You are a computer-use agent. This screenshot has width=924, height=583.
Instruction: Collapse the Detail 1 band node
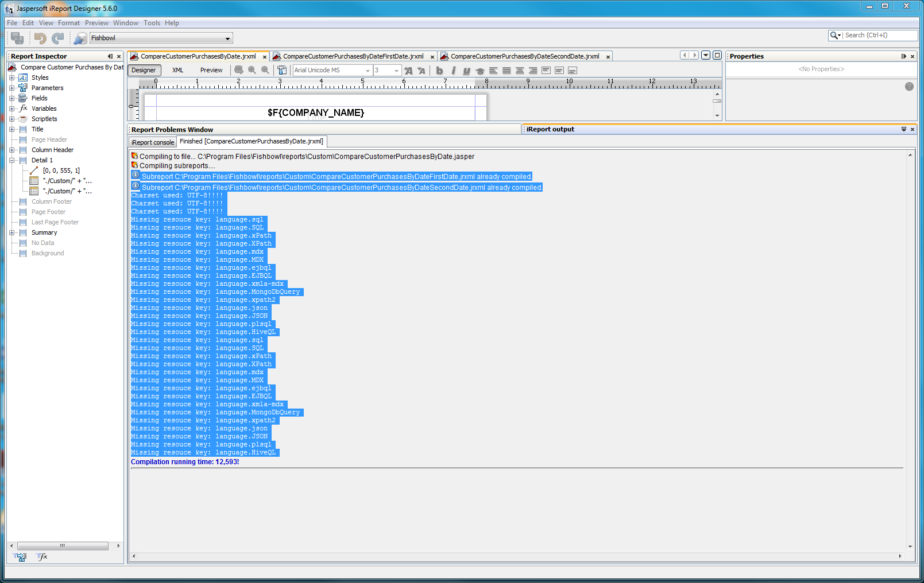[x=11, y=160]
